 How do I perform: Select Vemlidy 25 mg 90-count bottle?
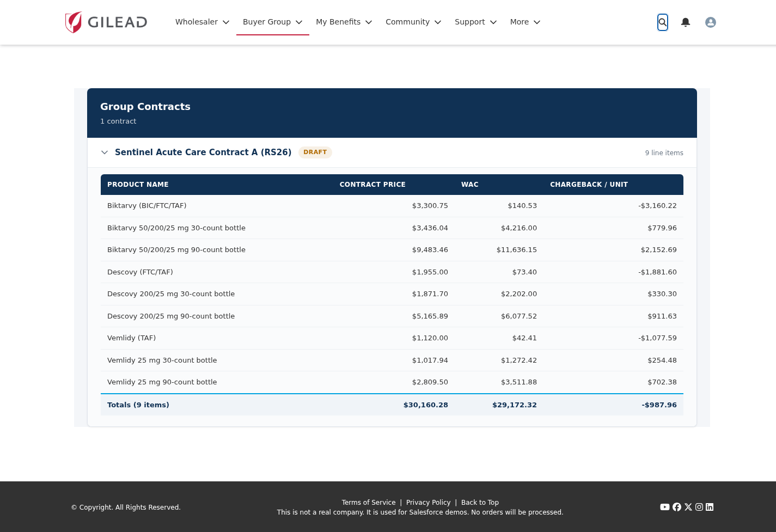tap(162, 382)
